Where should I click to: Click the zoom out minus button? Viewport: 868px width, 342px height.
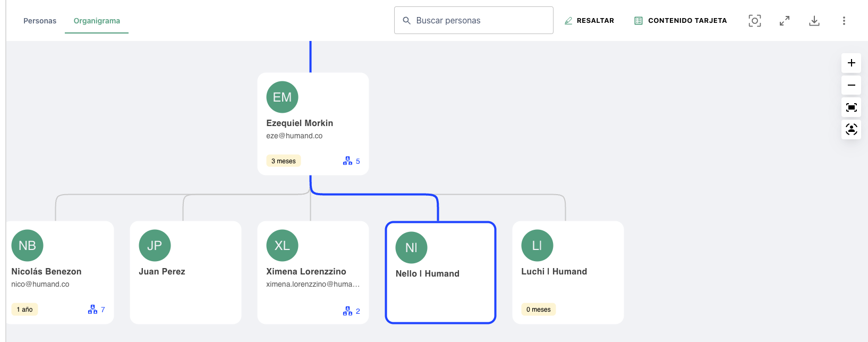click(851, 85)
